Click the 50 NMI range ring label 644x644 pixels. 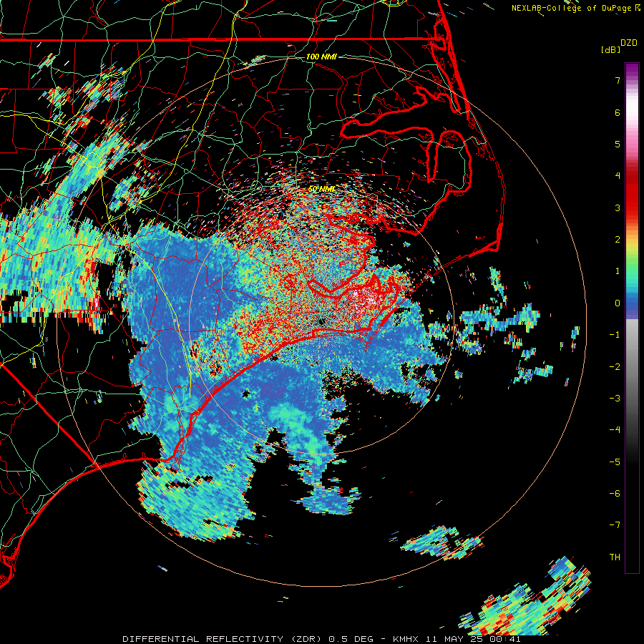pos(321,189)
